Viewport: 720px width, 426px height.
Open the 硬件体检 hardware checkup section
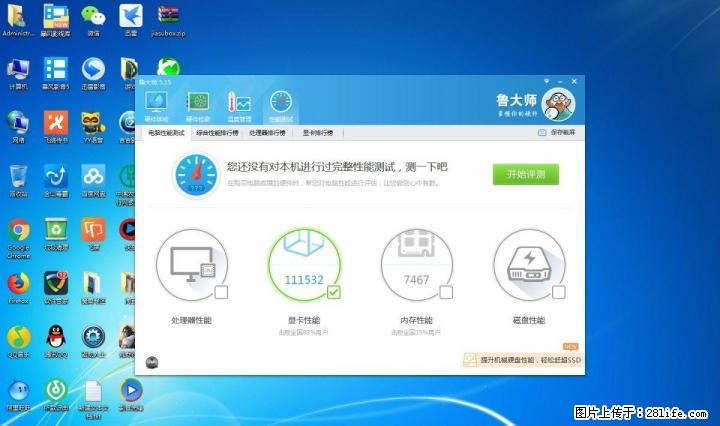click(x=156, y=106)
